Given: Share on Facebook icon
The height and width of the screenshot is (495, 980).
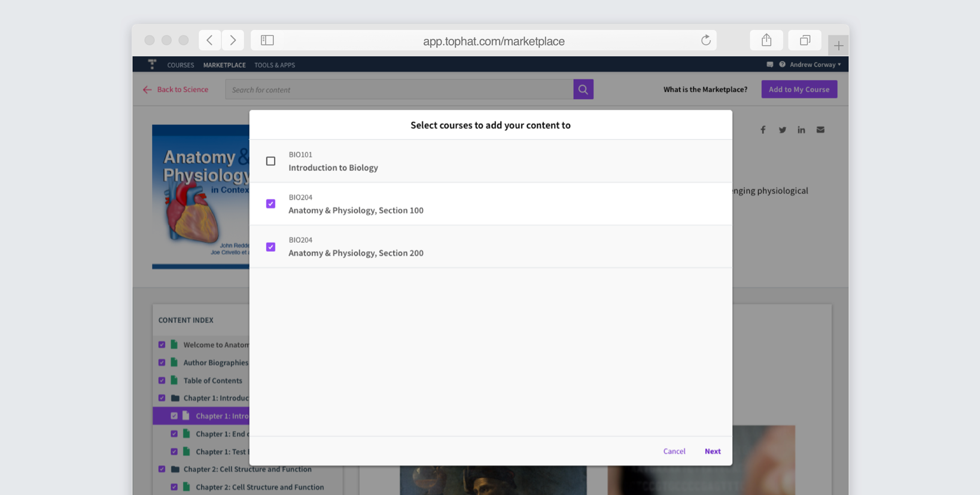Looking at the screenshot, I should coord(763,130).
